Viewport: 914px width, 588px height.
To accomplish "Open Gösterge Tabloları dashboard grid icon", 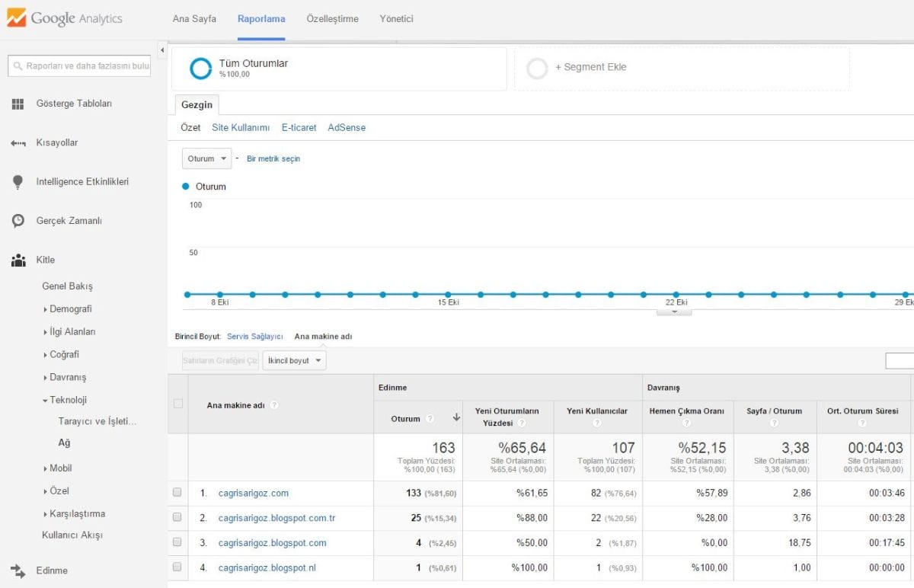I will click(18, 104).
